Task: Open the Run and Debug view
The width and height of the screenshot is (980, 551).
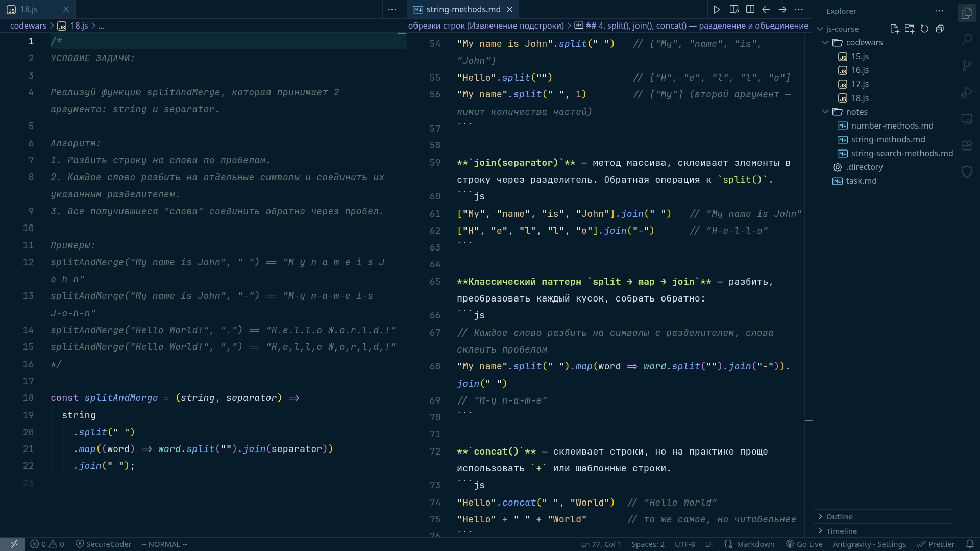Action: (967, 92)
